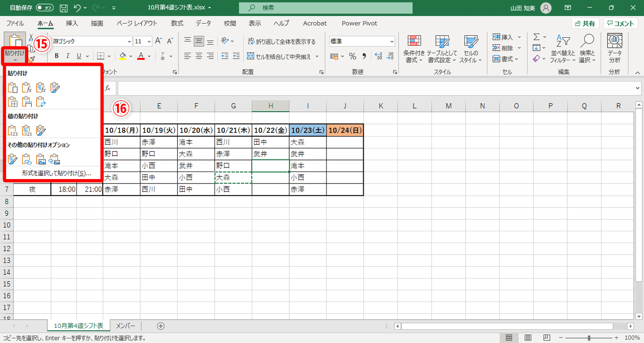Open the データ ribbon tab
This screenshot has width=644, height=343.
203,23
